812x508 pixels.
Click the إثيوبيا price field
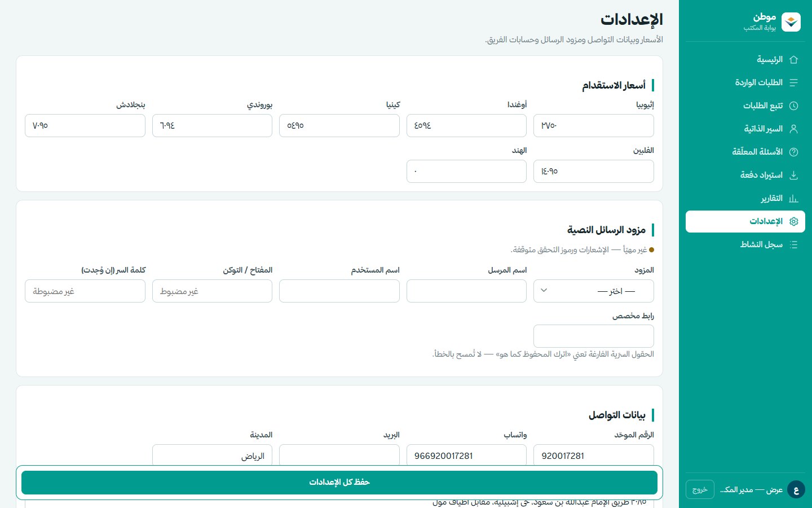(594, 125)
